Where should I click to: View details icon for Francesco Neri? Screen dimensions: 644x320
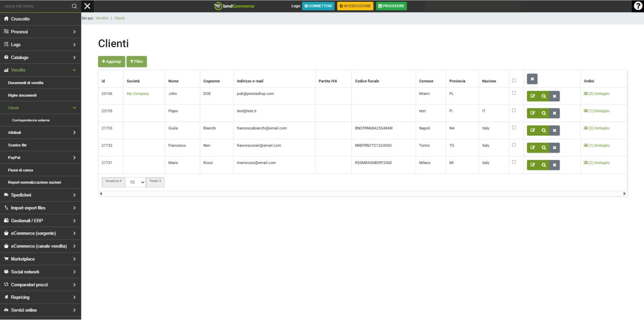[x=544, y=148]
